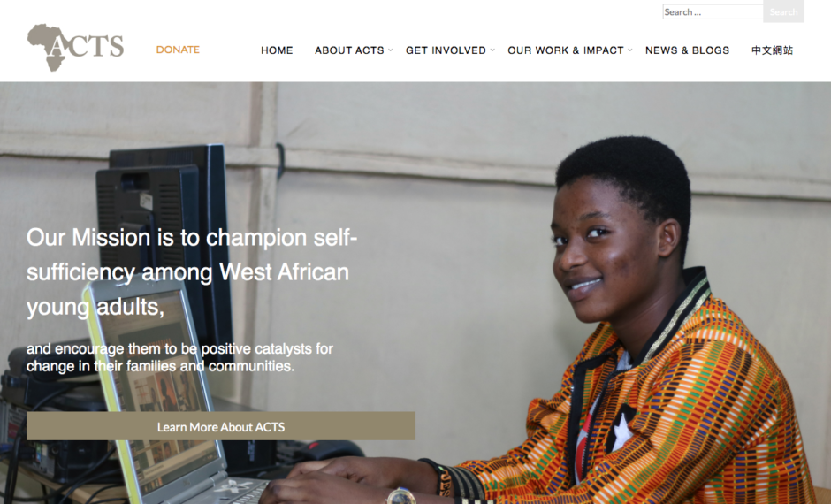831x504 pixels.
Task: Switch to the Chinese website 中文網站
Action: 772,50
